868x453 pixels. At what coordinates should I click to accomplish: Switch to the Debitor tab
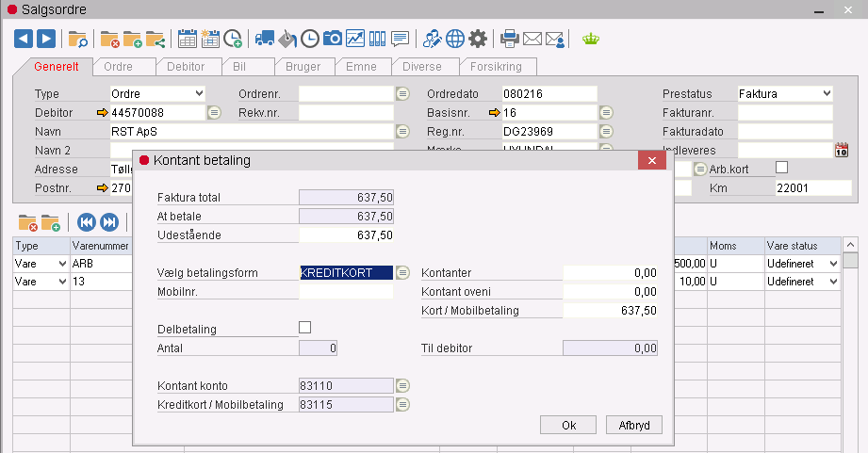click(186, 66)
